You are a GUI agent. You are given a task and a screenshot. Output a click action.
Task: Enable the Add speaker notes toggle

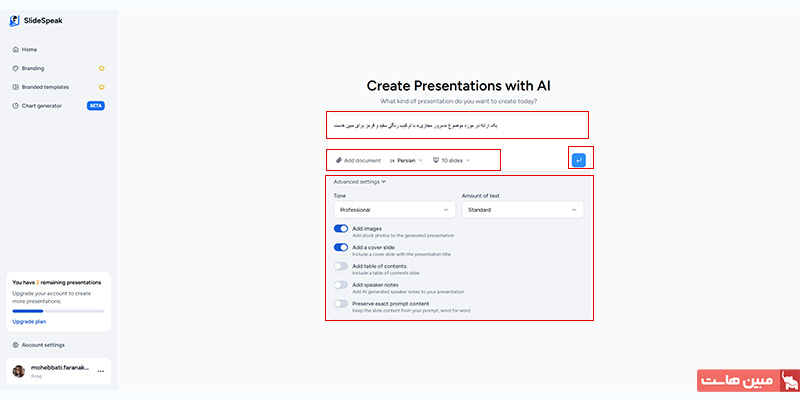tap(341, 285)
